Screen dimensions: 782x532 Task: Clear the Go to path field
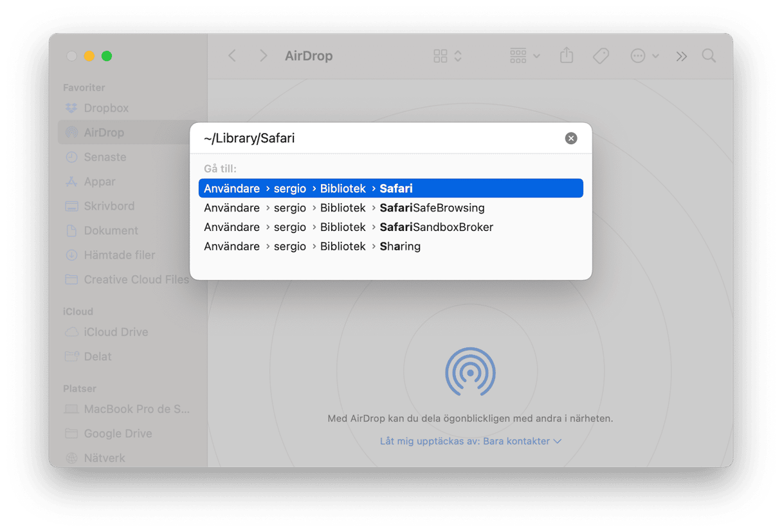click(x=571, y=138)
